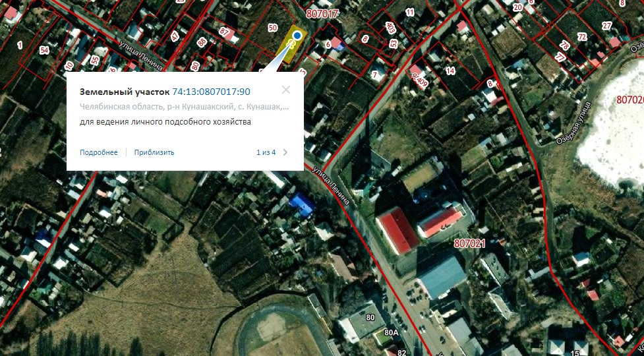Image resolution: width=644 pixels, height=356 pixels.
Task: Click cadastral block label 807017
Action: click(x=322, y=14)
